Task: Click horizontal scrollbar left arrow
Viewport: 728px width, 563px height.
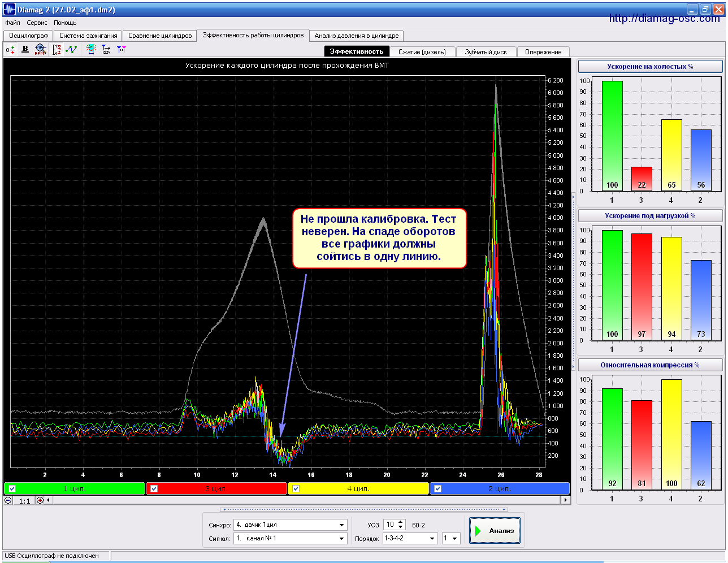Action: click(48, 500)
